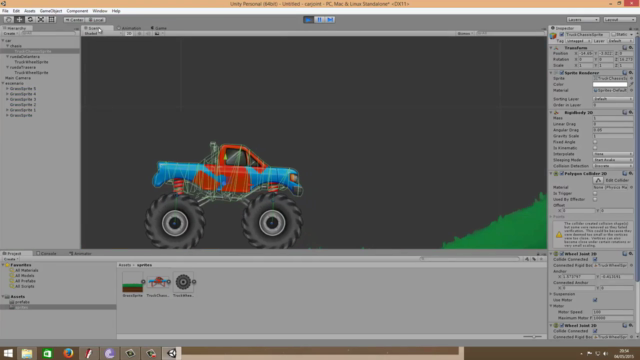The width and height of the screenshot is (640, 360).
Task: Click the Play button
Action: pos(309,20)
